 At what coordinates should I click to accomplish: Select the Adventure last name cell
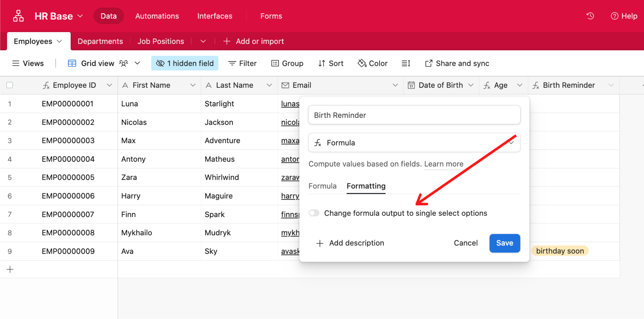pyautogui.click(x=239, y=141)
